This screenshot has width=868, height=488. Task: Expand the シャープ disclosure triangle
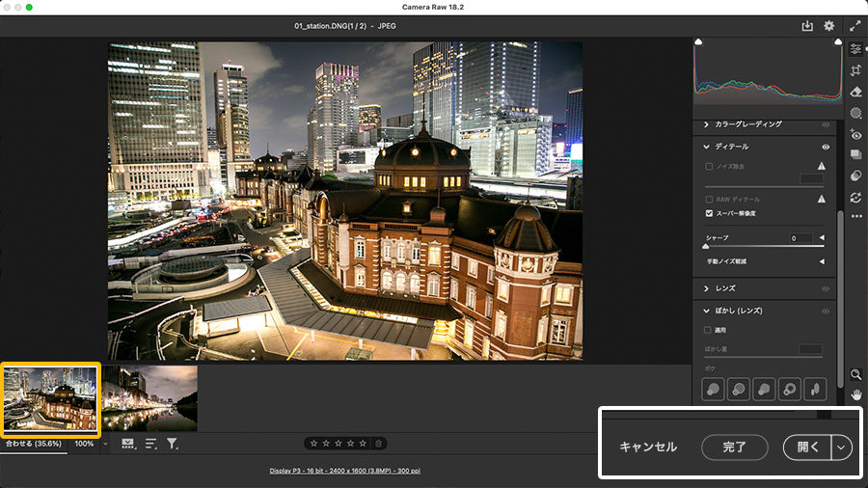[x=822, y=238]
